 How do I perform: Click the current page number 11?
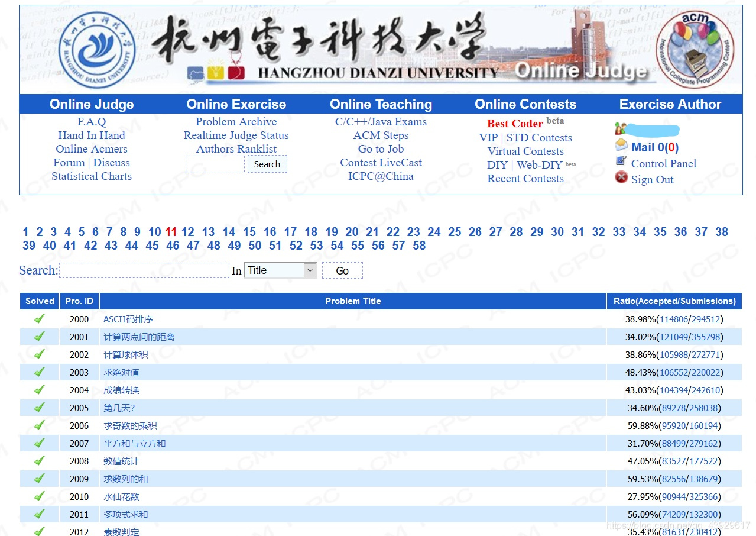[171, 232]
